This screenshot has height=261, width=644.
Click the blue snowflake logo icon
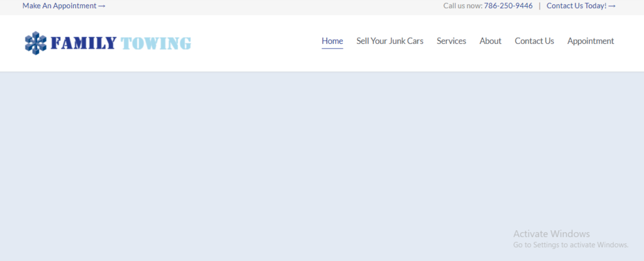point(35,43)
